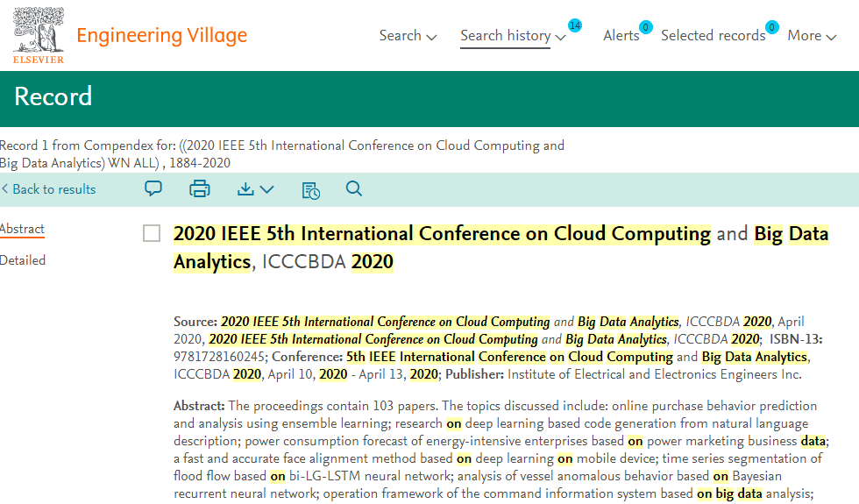Open the comment speech bubble icon
Screen dimensions: 859x504
click(153, 189)
